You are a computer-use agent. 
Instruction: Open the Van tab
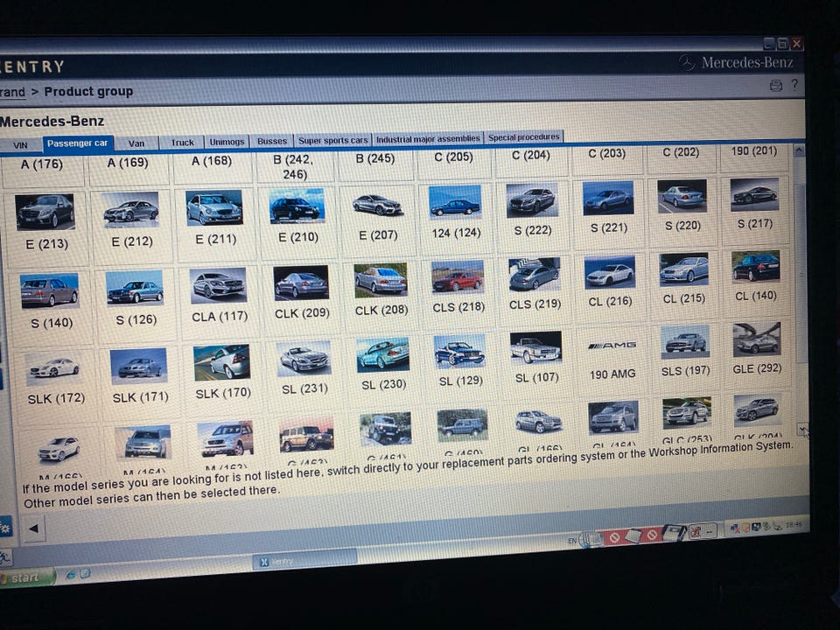point(136,143)
